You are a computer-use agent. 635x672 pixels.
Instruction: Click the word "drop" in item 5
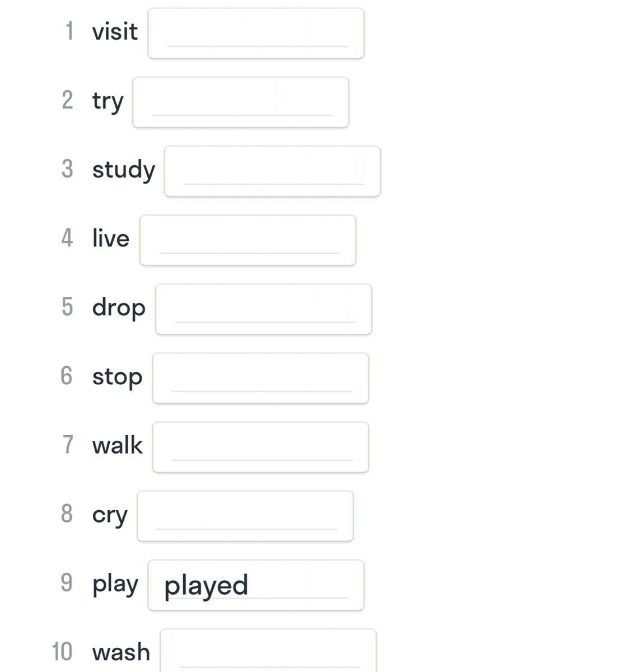click(119, 308)
